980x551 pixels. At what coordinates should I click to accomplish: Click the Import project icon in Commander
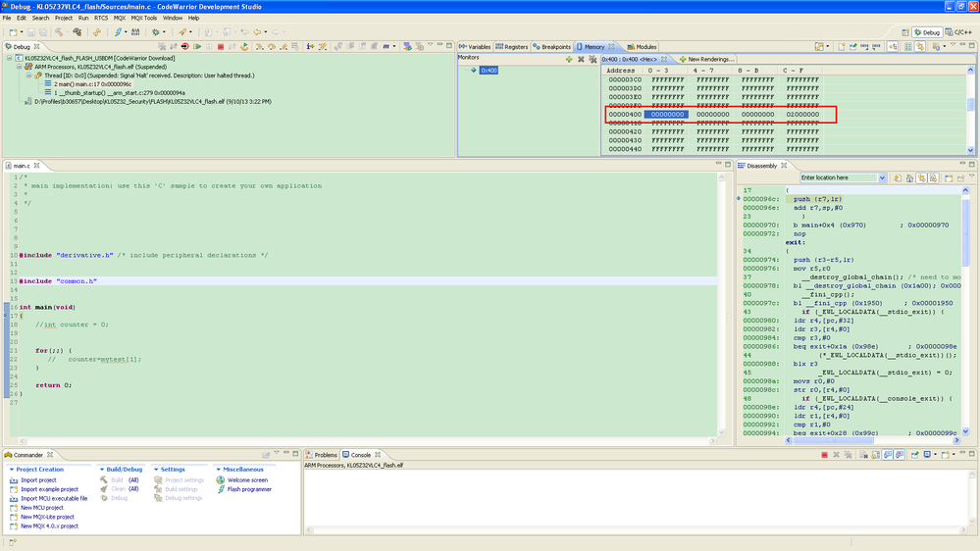(x=14, y=480)
